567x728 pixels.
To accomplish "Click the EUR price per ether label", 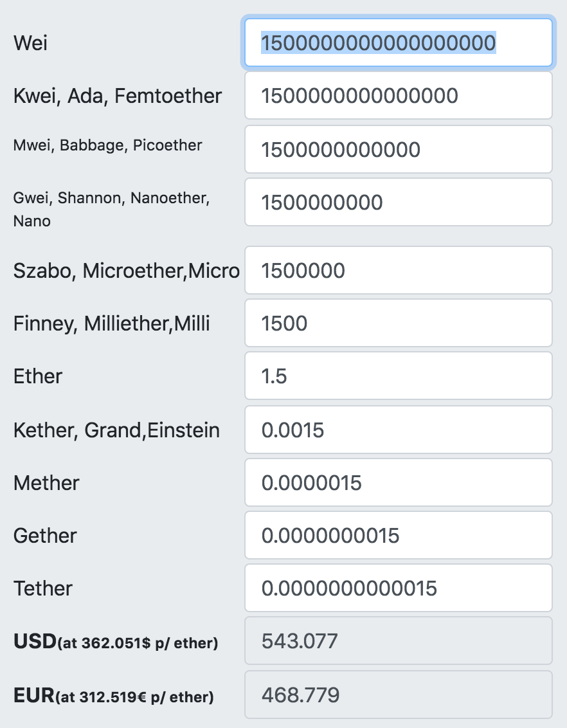I will pos(114,695).
